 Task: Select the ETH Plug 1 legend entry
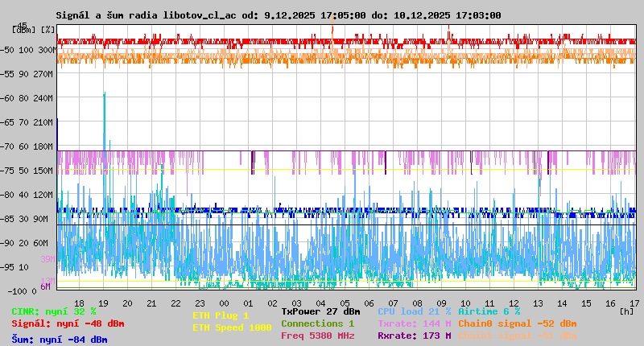(x=221, y=315)
